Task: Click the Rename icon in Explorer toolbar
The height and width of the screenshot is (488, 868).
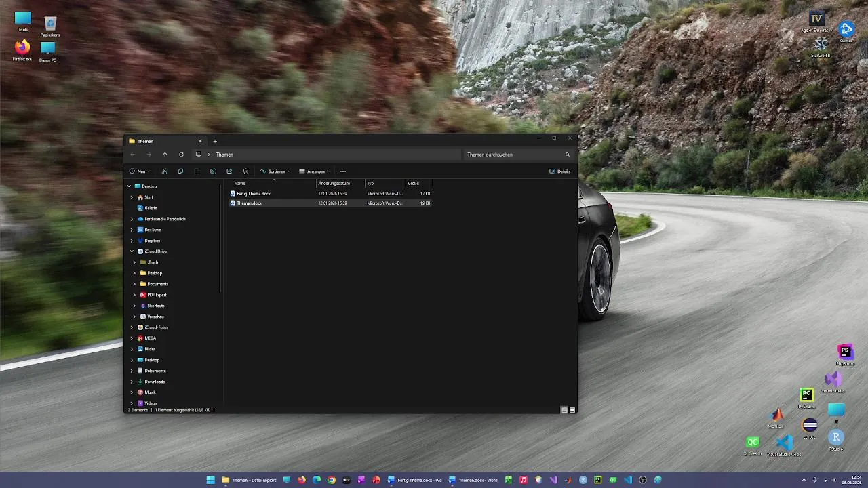Action: point(213,171)
